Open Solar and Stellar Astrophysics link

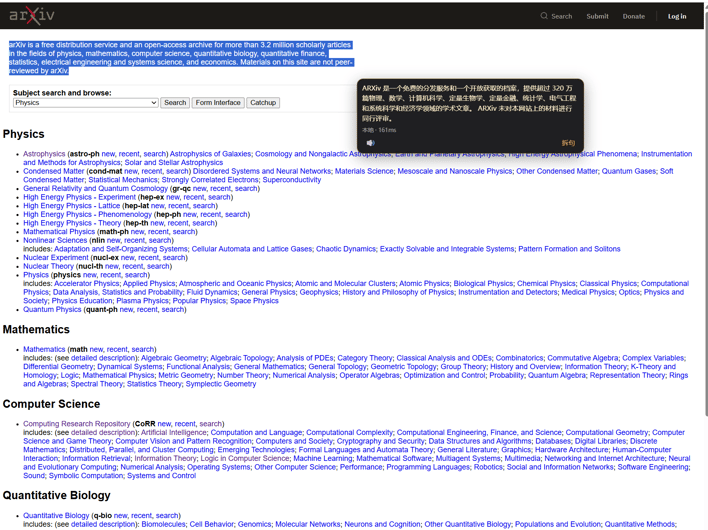click(x=174, y=163)
